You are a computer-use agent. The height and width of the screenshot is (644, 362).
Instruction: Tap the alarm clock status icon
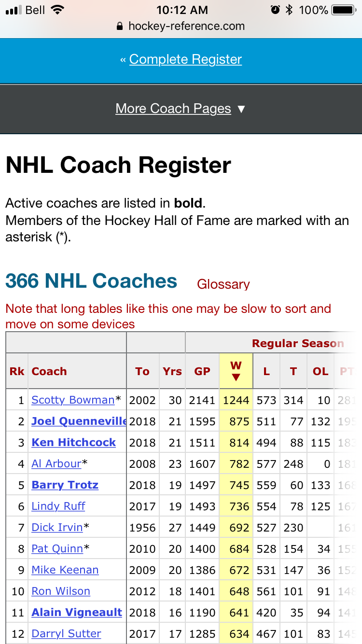tap(276, 10)
